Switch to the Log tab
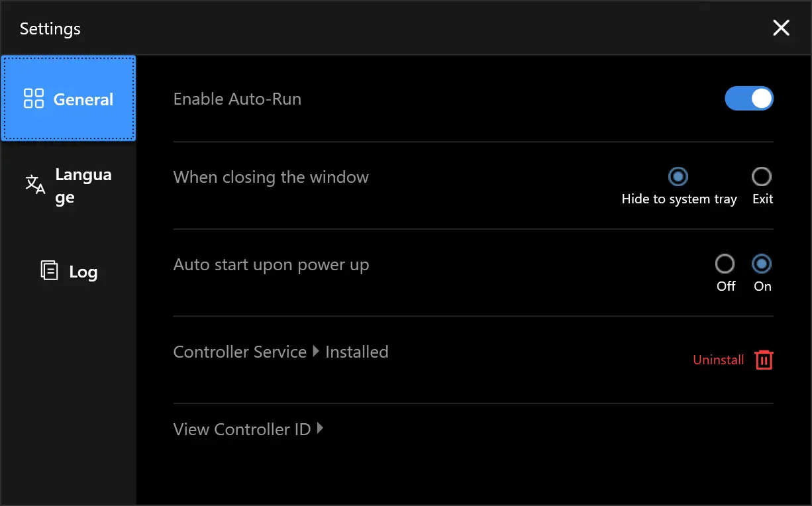Viewport: 812px width, 506px height. pos(68,272)
